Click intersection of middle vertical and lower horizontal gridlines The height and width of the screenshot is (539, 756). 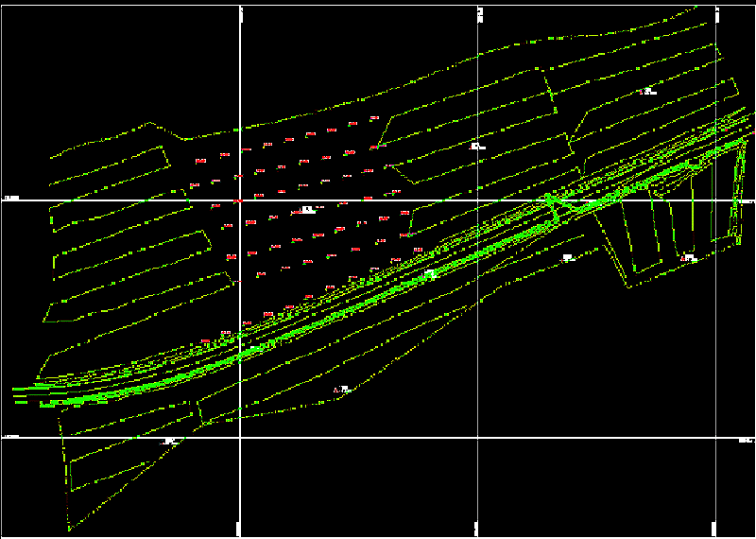480,438
